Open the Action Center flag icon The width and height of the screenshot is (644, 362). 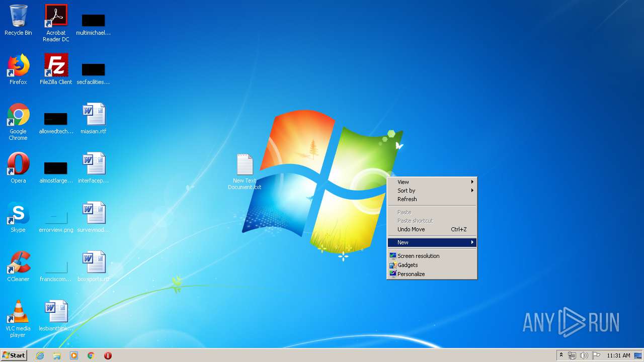(x=596, y=355)
